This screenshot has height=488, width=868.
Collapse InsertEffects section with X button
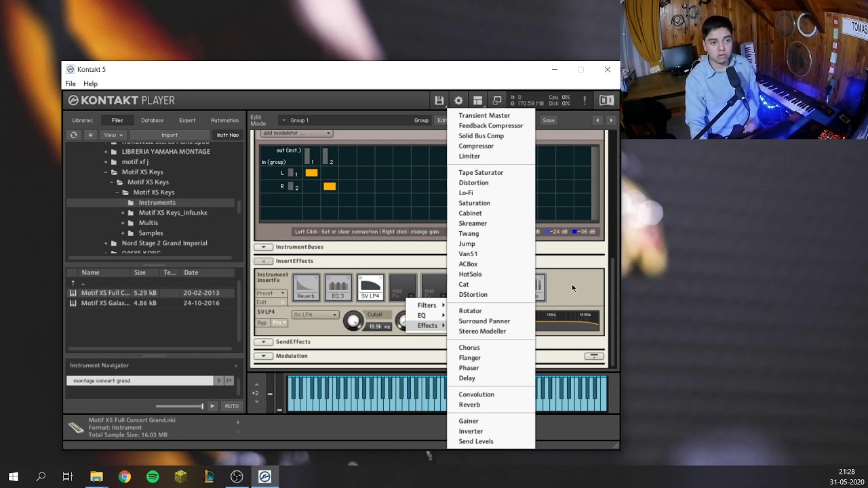click(x=263, y=261)
